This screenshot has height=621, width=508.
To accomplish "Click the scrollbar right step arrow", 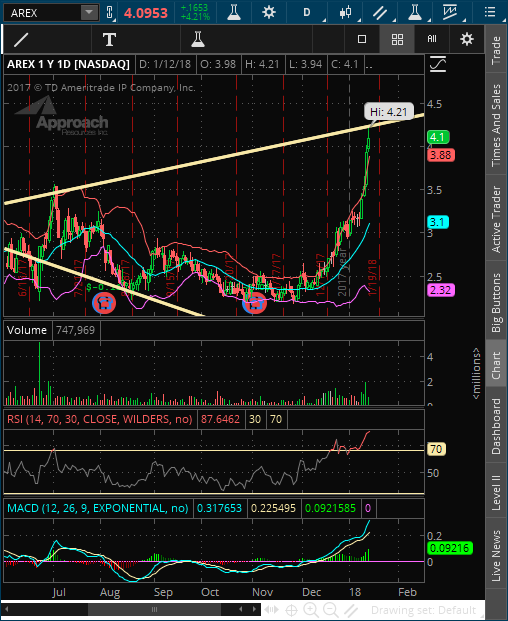I will 254,609.
